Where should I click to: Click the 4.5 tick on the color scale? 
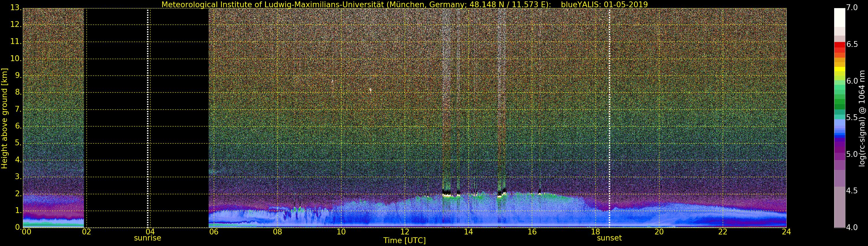pos(852,191)
